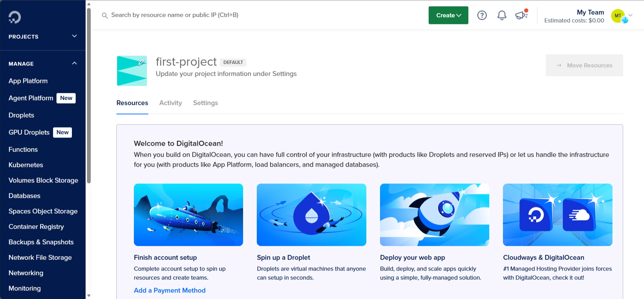Open Droplets in sidebar

(x=21, y=115)
